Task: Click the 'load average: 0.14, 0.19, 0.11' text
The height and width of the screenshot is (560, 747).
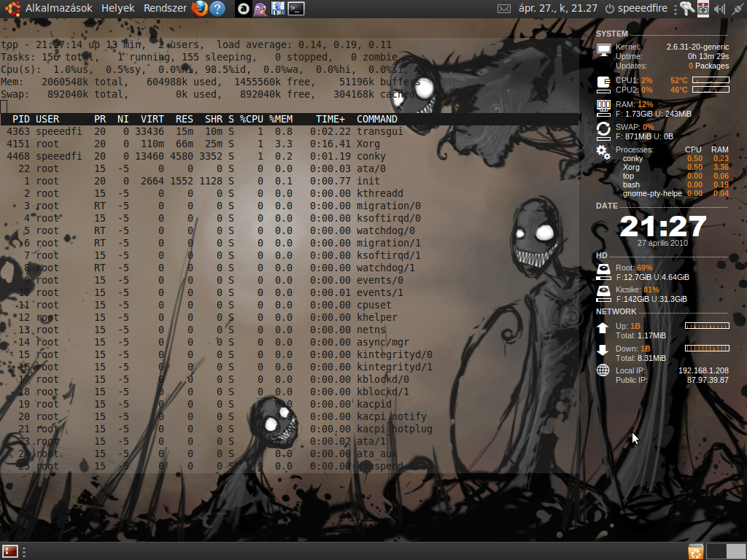Action: [304, 44]
